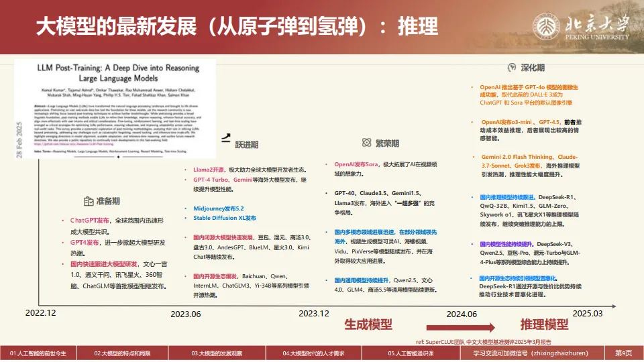Click the 繁荣期 heading text

point(387,143)
